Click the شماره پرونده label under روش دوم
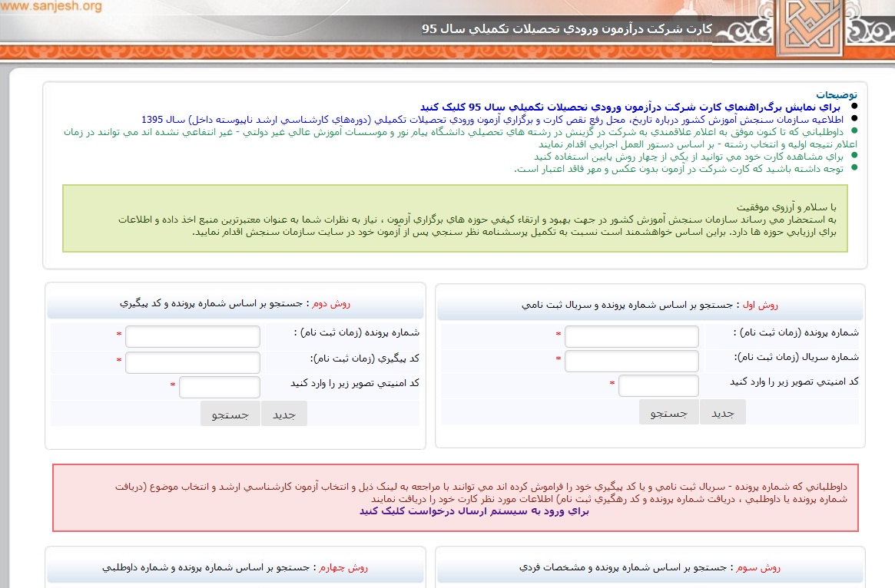895x588 pixels. 356,332
